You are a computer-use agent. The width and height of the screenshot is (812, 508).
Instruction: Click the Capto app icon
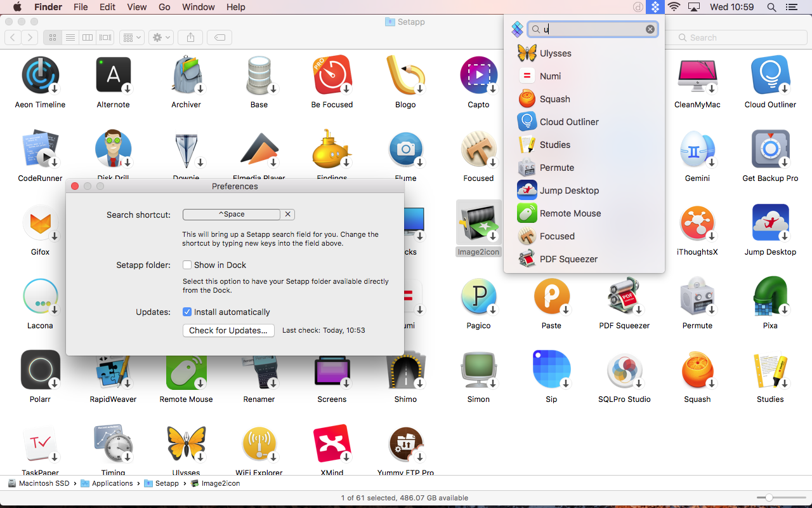(x=478, y=75)
